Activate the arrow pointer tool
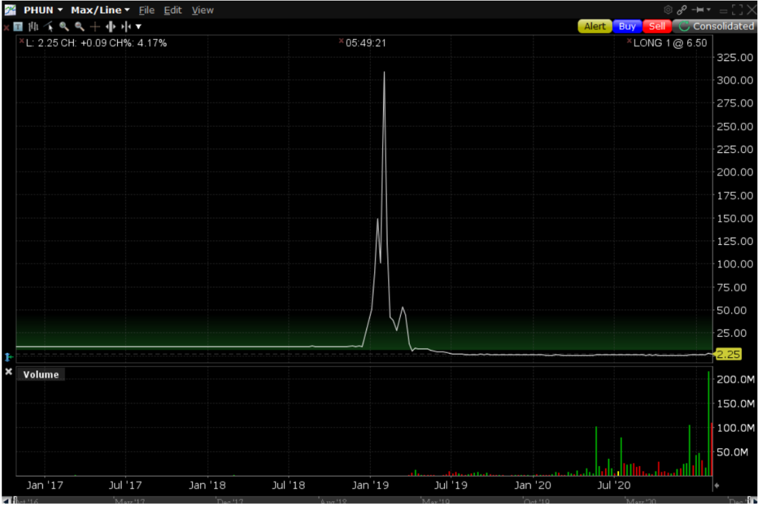 (49, 27)
